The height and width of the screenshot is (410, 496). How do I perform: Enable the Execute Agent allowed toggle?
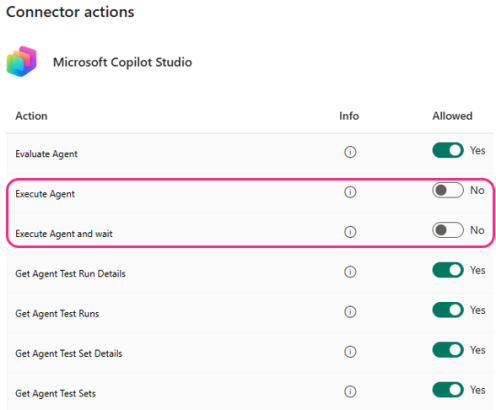point(448,190)
